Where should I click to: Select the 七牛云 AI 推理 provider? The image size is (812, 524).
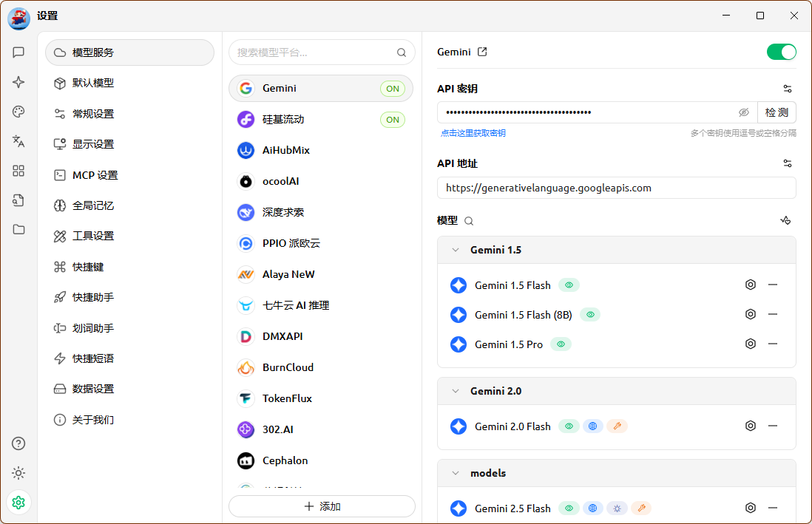click(x=321, y=305)
